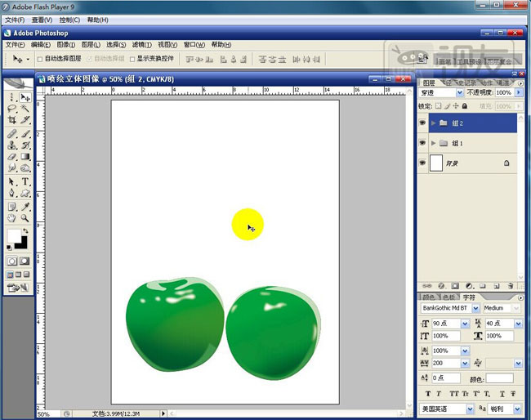531x420 pixels.
Task: Enable the 自动选择图层 checkbox
Action: (x=40, y=59)
